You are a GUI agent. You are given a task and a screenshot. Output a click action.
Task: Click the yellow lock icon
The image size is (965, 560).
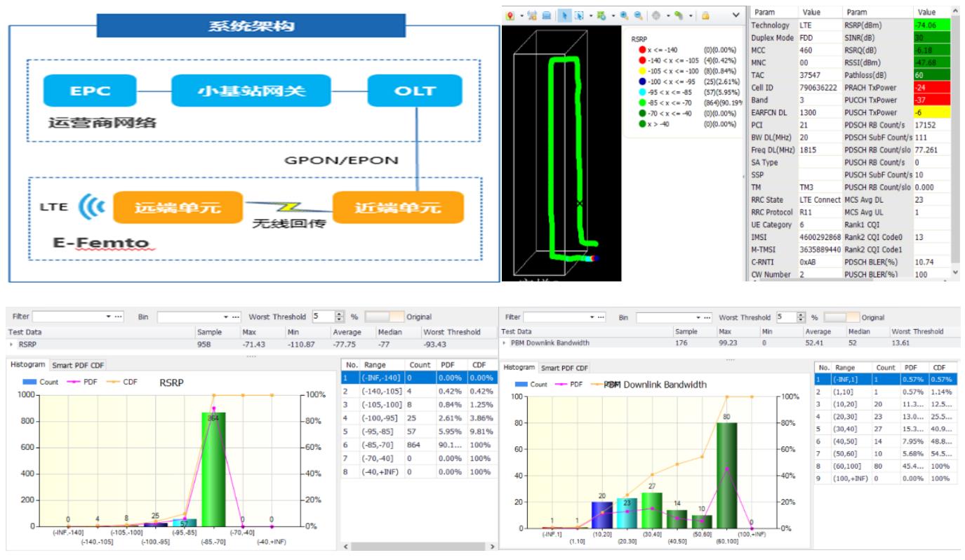705,15
